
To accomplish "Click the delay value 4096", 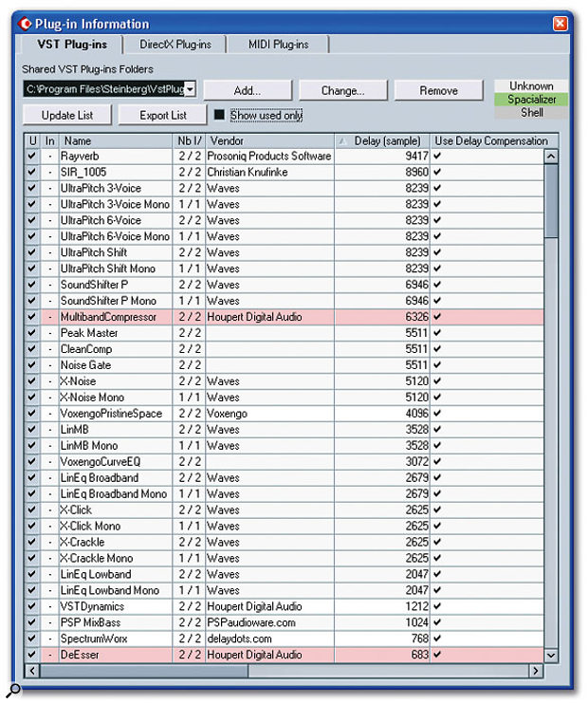I will pyautogui.click(x=417, y=414).
